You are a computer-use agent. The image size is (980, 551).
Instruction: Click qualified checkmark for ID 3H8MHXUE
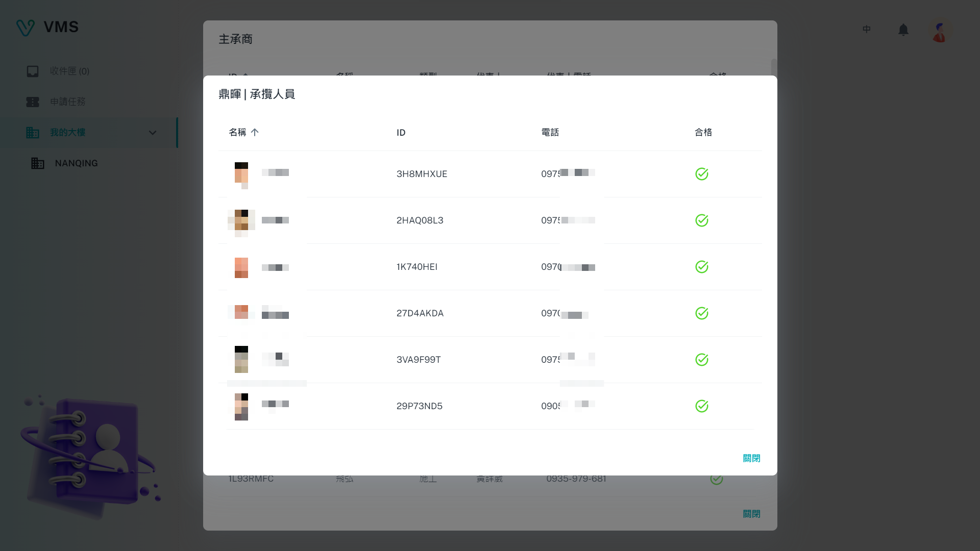tap(702, 174)
